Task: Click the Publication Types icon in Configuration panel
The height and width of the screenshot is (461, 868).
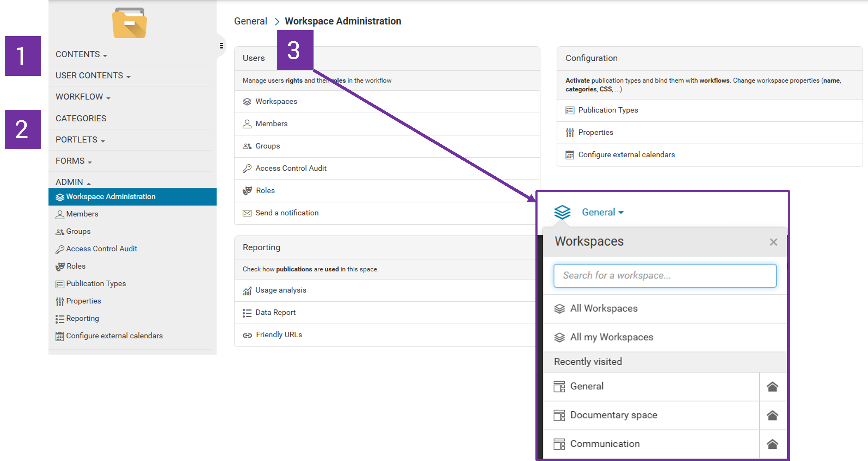Action: [570, 111]
